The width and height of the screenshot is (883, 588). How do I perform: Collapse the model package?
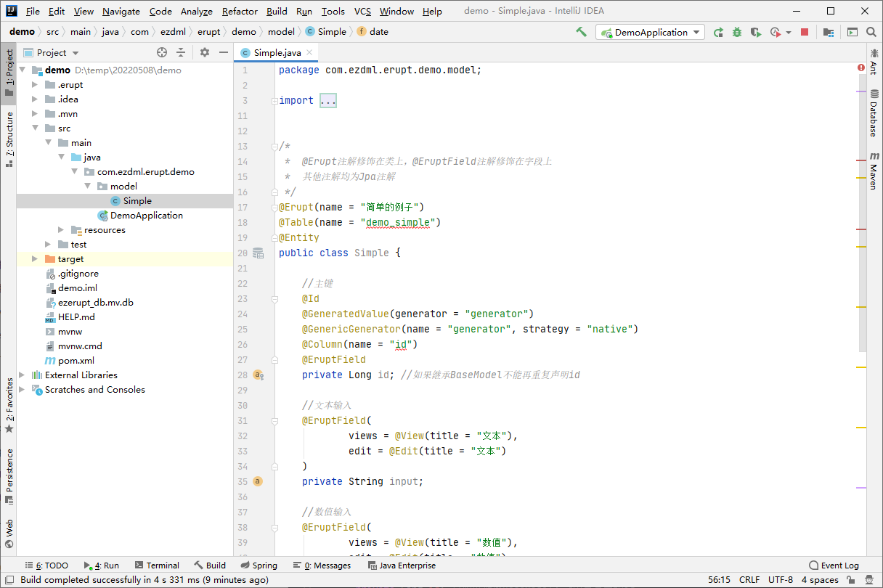87,187
